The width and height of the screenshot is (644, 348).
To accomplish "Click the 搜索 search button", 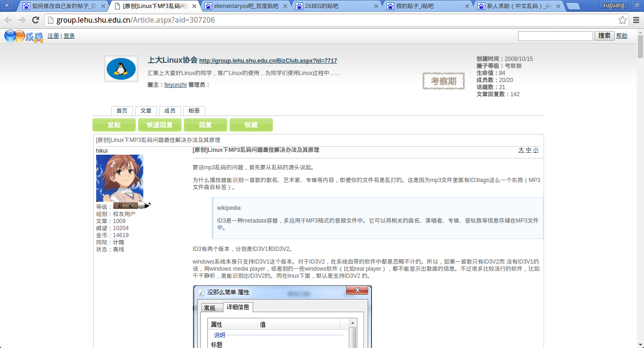I will (604, 36).
